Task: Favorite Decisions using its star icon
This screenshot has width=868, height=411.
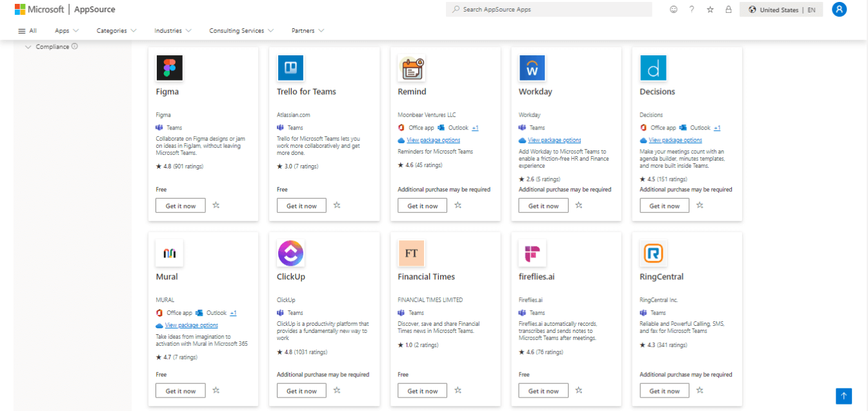Action: 700,205
